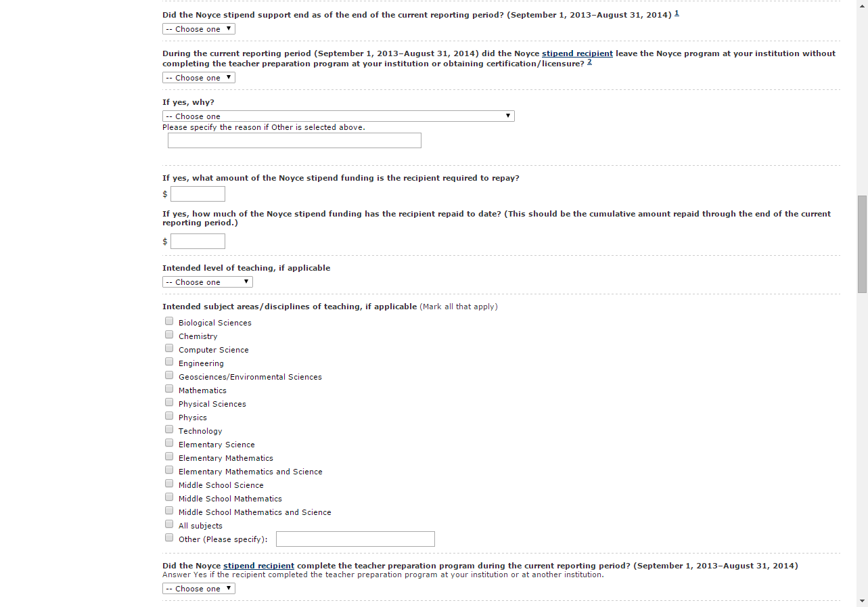
Task: Select the Computer Science checkbox
Action: point(169,349)
